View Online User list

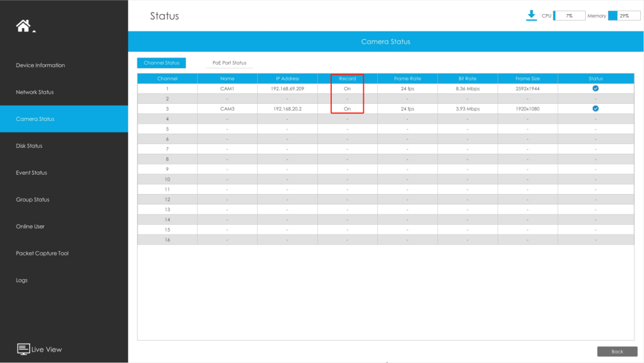click(30, 227)
